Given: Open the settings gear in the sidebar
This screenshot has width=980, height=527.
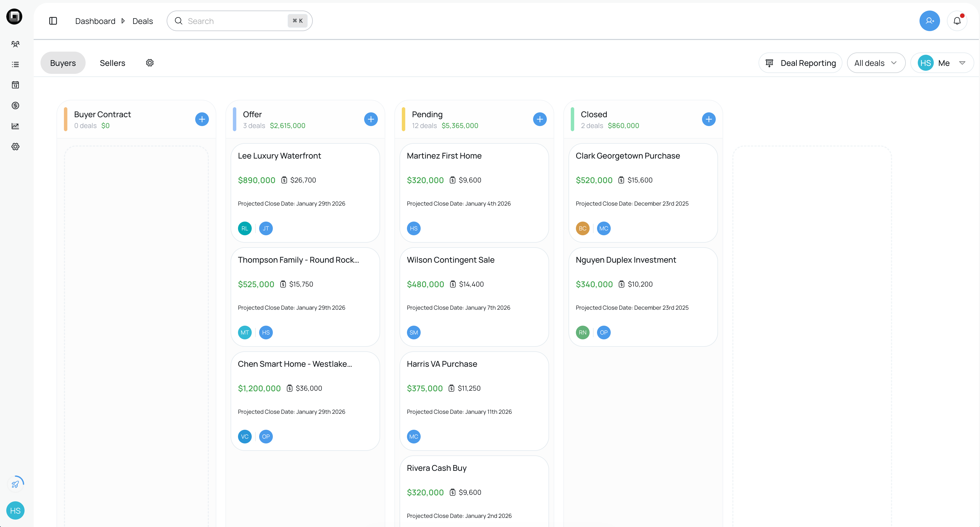Looking at the screenshot, I should (x=15, y=146).
